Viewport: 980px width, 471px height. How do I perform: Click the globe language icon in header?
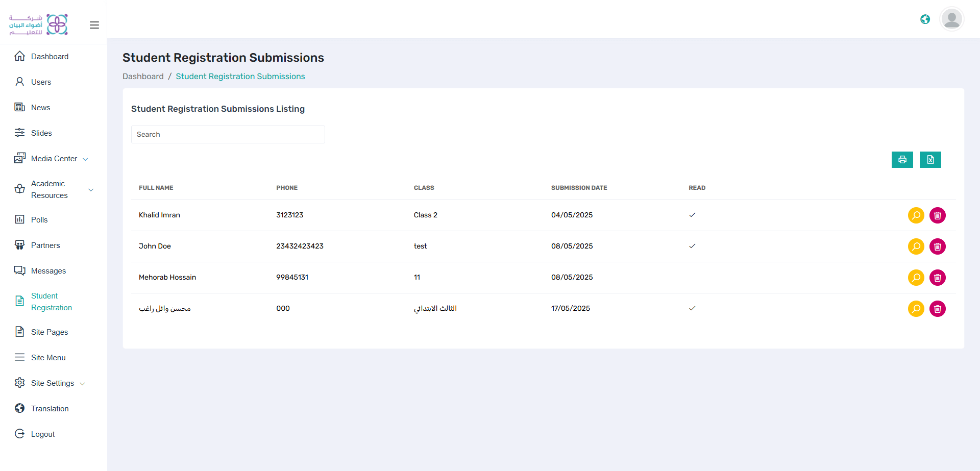925,19
